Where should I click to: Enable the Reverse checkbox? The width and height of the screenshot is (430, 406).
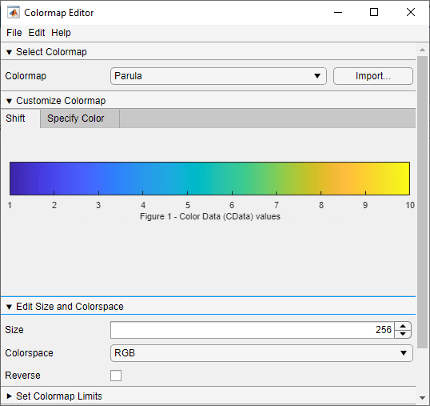click(116, 375)
